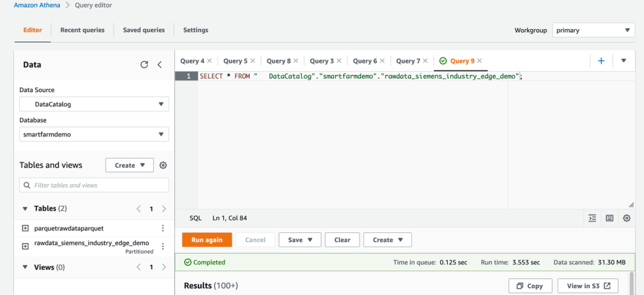The height and width of the screenshot is (295, 644).
Task: Open the Database smartfarmdemo dropdown
Action: [x=94, y=134]
